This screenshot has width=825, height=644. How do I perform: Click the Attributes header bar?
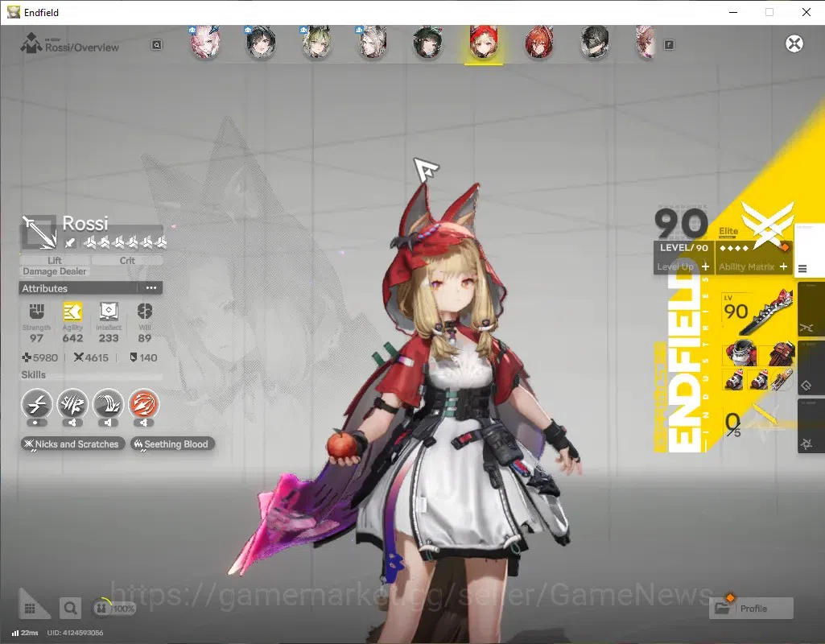click(x=90, y=288)
